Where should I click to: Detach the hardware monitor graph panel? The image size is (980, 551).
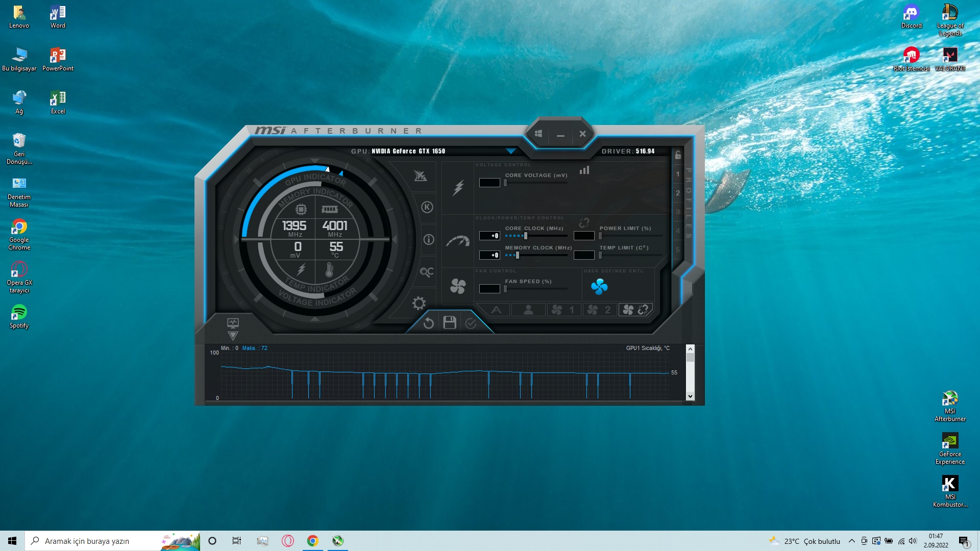233,323
